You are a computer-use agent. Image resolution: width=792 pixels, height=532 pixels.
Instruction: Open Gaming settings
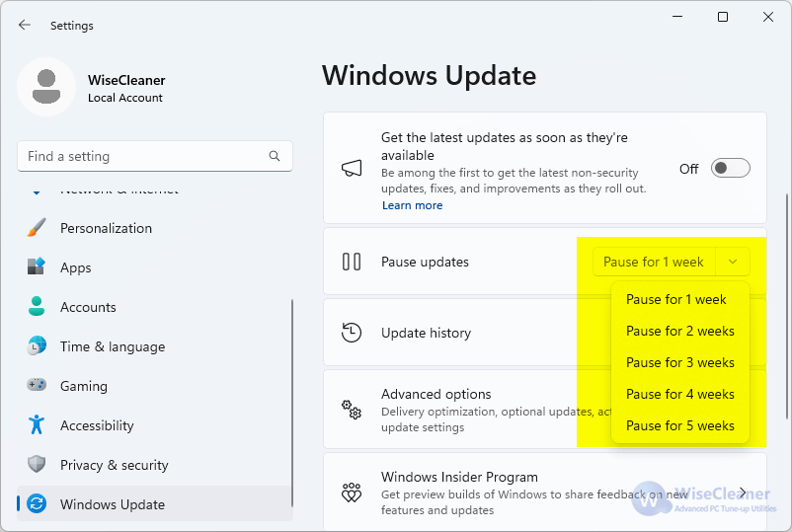(x=155, y=386)
